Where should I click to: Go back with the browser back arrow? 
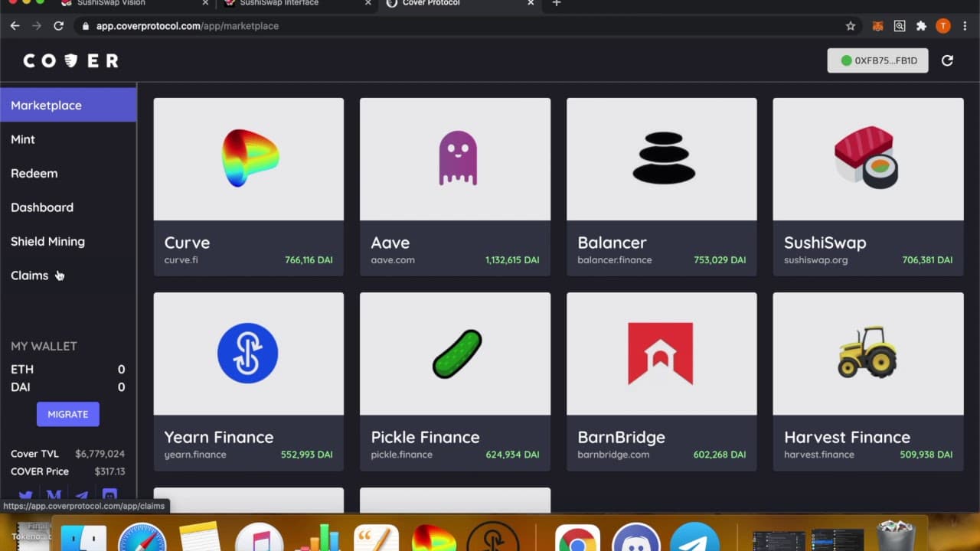tap(15, 26)
